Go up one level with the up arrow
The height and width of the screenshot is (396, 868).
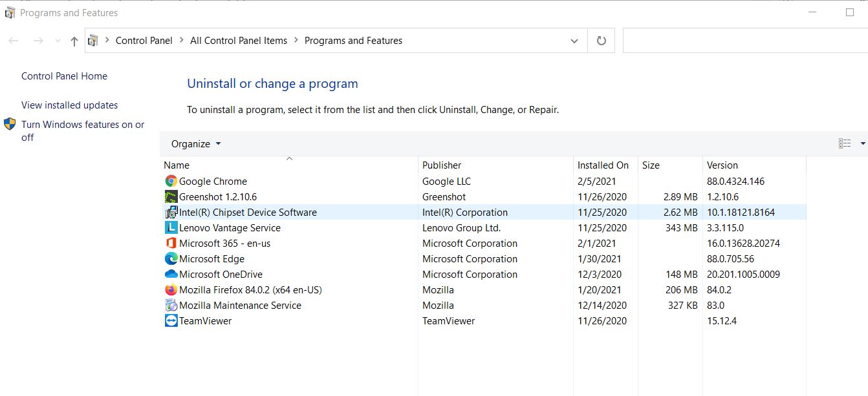click(x=74, y=41)
